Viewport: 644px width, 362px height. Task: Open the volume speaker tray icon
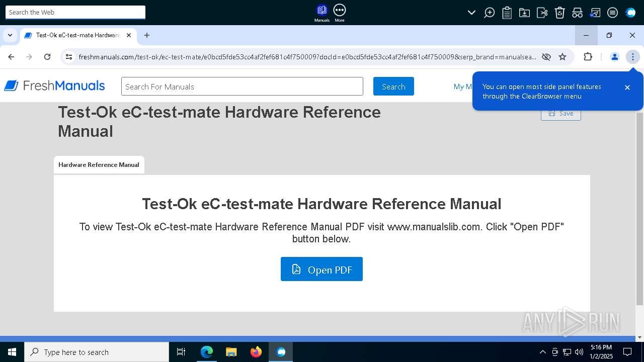[x=579, y=352]
